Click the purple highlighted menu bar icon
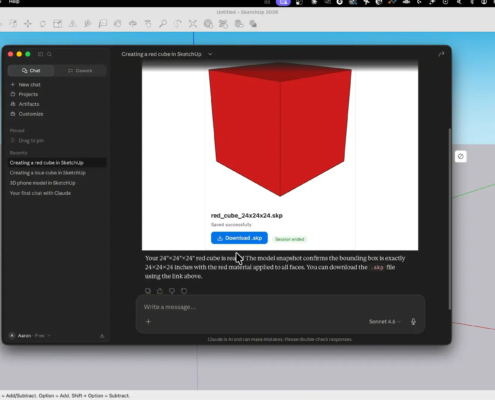The width and height of the screenshot is (495, 400). point(283,2)
